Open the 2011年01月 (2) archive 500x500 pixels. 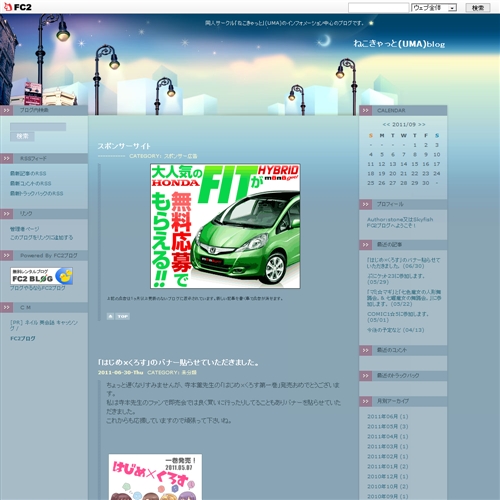coord(388,467)
